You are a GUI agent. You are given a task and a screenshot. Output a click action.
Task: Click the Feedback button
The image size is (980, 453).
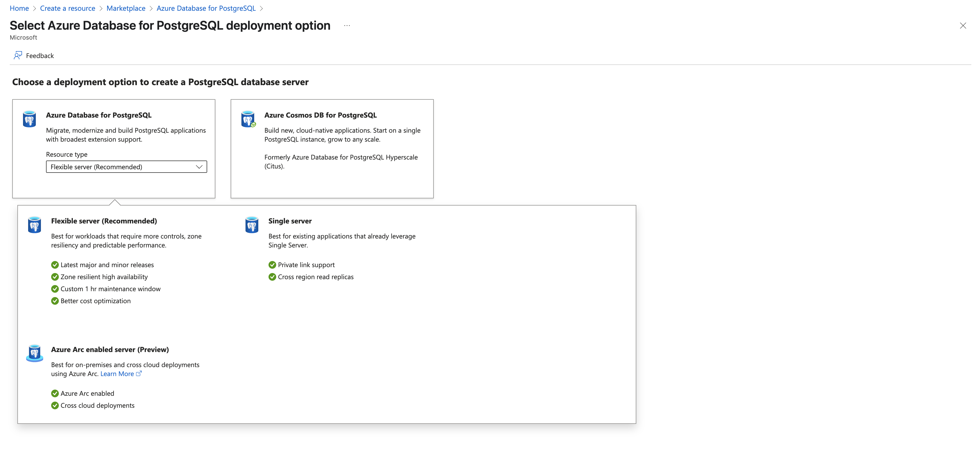[x=40, y=55]
